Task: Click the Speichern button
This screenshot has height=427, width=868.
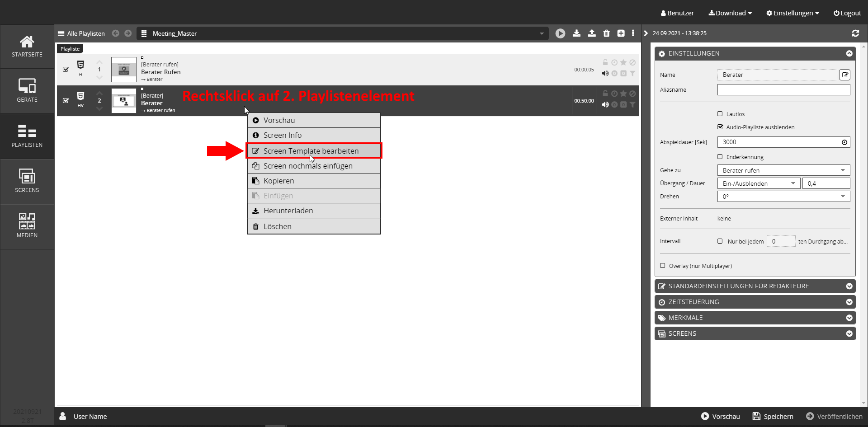Action: pyautogui.click(x=773, y=417)
